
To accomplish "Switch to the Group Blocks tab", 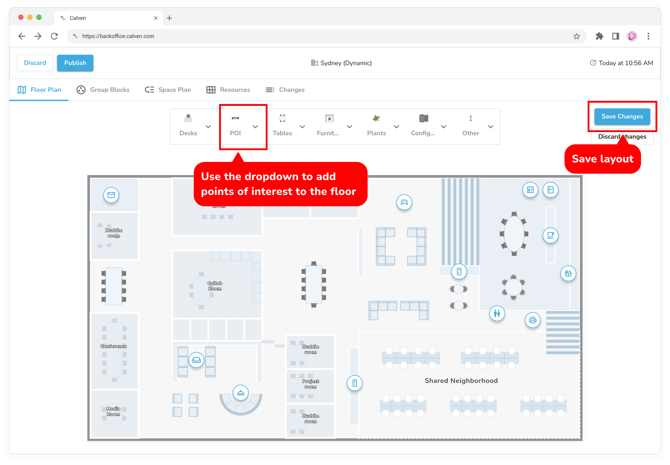I will [x=103, y=90].
